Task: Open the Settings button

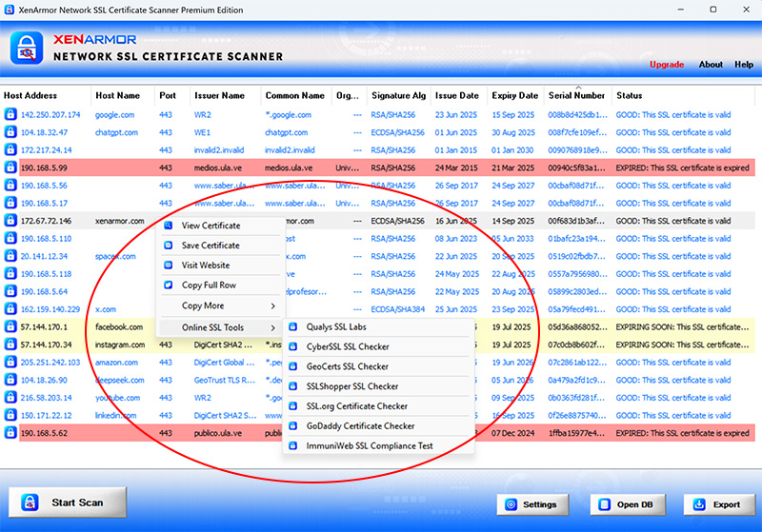Action: coord(532,504)
